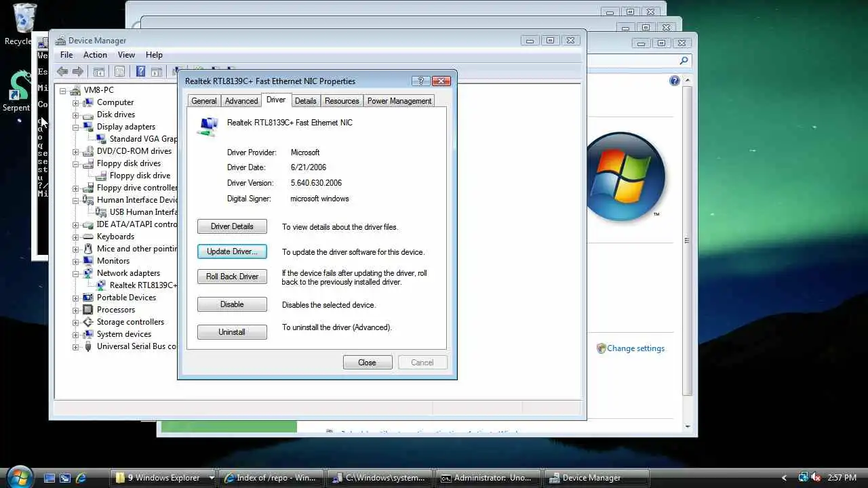Collapse the VM8-PC root node
868x488 pixels.
[63, 90]
